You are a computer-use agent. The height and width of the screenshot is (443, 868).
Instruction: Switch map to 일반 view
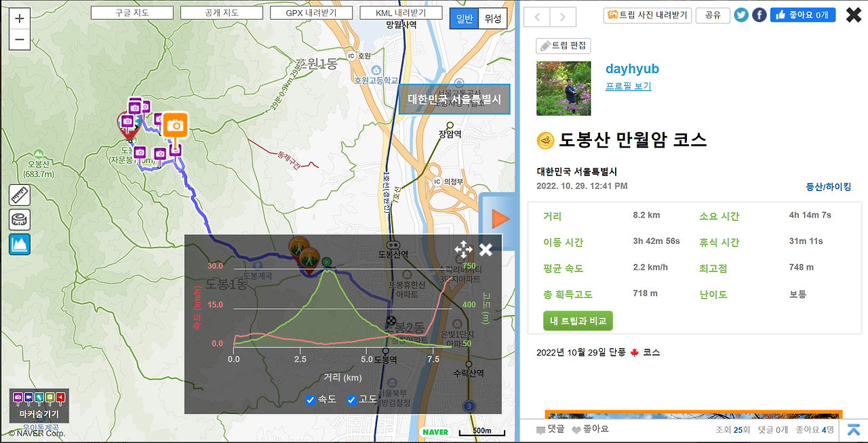465,19
